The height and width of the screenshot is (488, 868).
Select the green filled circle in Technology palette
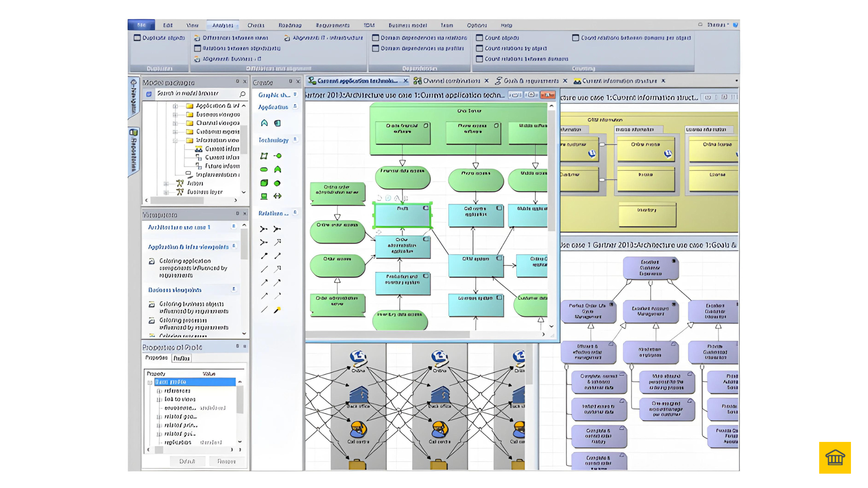point(277,183)
